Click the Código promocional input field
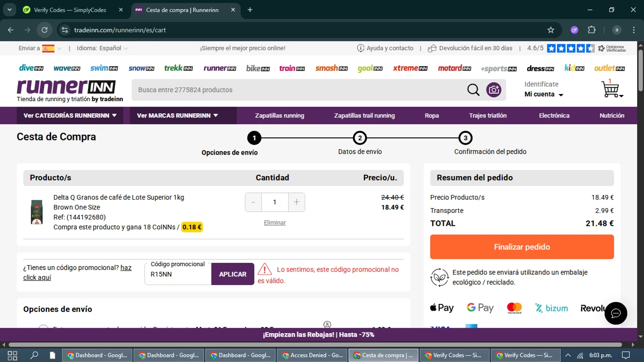 [x=178, y=274]
